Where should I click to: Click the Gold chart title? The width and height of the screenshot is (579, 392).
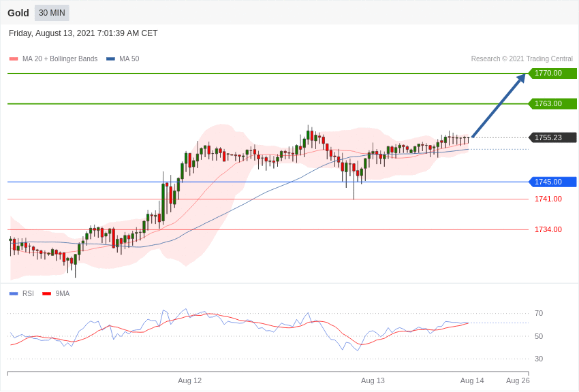tap(18, 13)
